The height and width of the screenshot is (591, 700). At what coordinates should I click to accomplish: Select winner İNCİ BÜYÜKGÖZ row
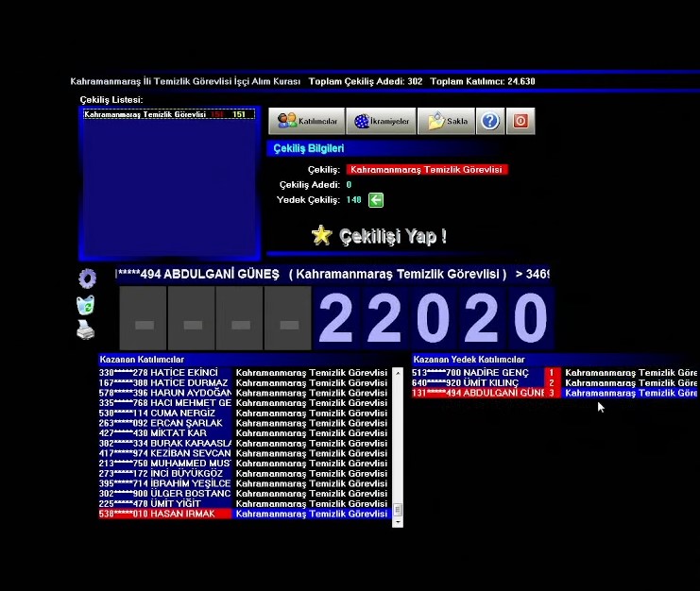pos(243,473)
